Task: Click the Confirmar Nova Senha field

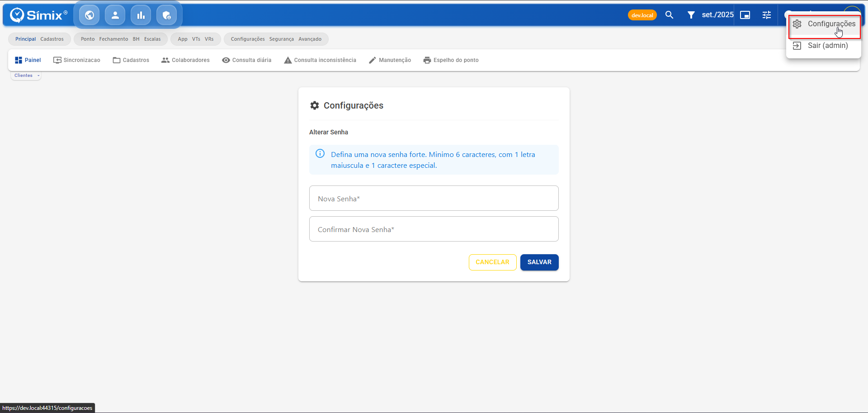Action: tap(434, 229)
